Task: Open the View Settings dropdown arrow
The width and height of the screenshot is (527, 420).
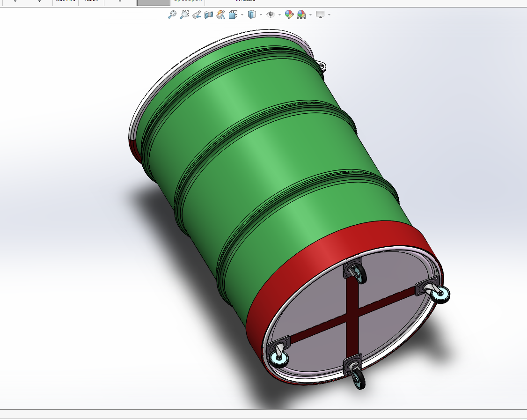Action: (x=329, y=15)
